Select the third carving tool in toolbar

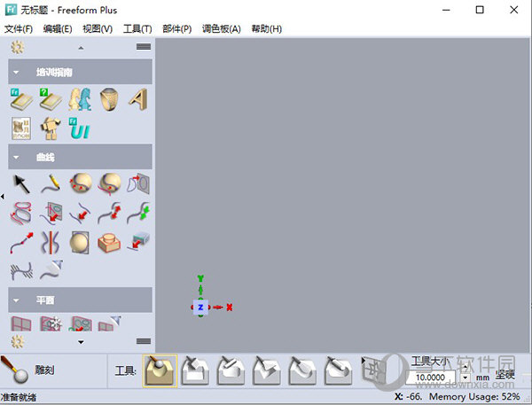coord(231,370)
